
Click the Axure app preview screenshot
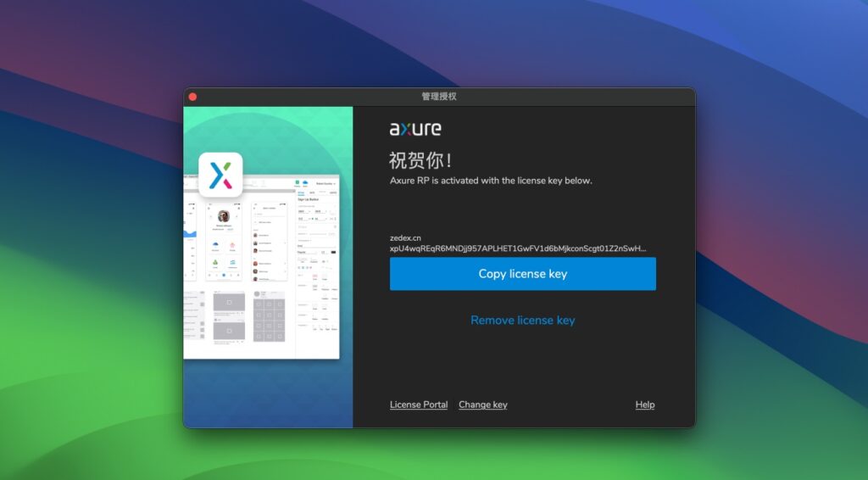(x=261, y=269)
